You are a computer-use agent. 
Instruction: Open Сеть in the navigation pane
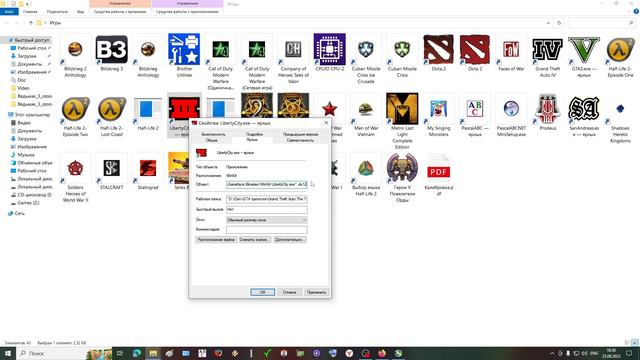coord(20,213)
